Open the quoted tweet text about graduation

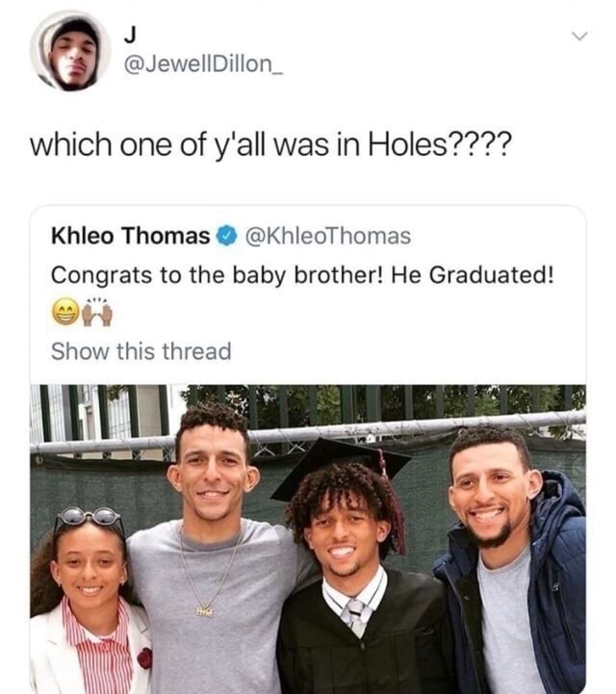[302, 275]
